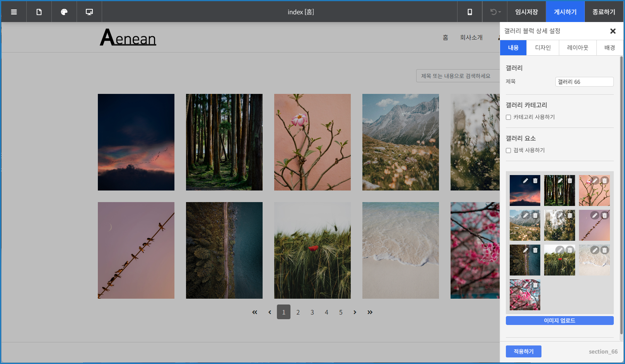Switch to mobile preview icon

(x=470, y=12)
